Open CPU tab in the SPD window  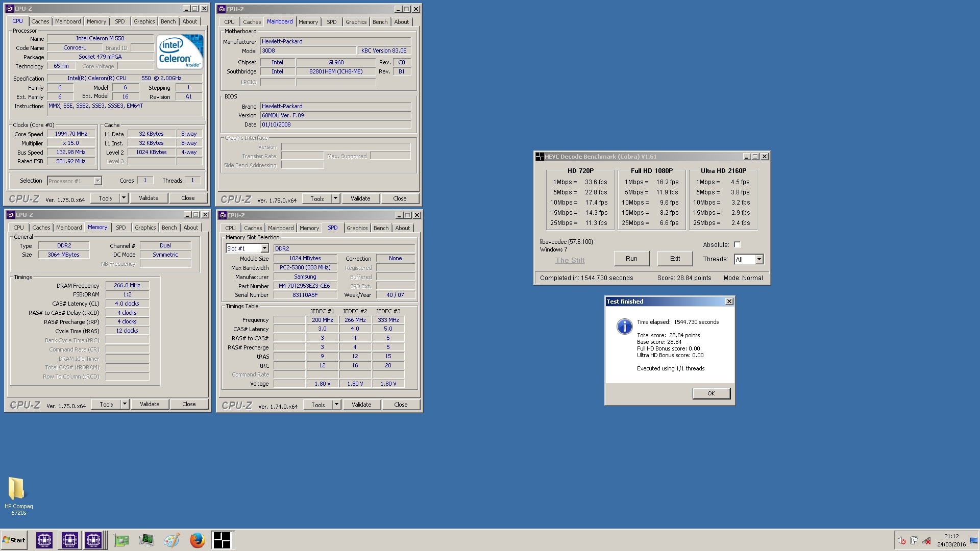click(231, 228)
